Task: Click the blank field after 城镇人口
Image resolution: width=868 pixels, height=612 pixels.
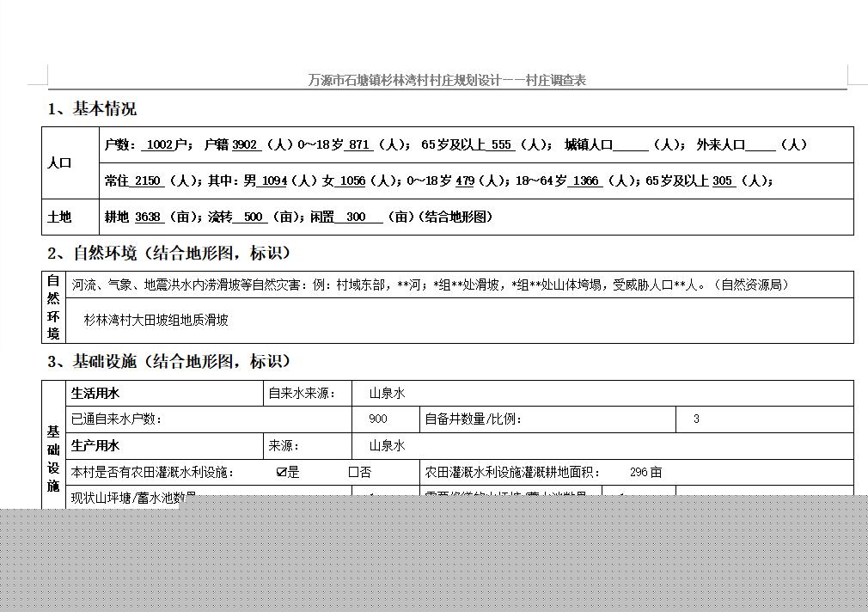Action: [x=631, y=145]
